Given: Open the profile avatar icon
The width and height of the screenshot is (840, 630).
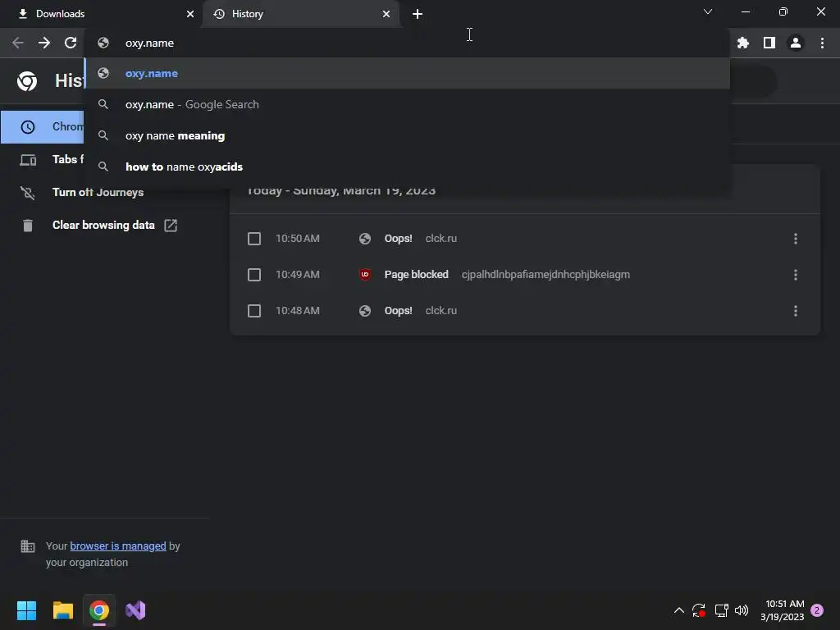Looking at the screenshot, I should (796, 43).
